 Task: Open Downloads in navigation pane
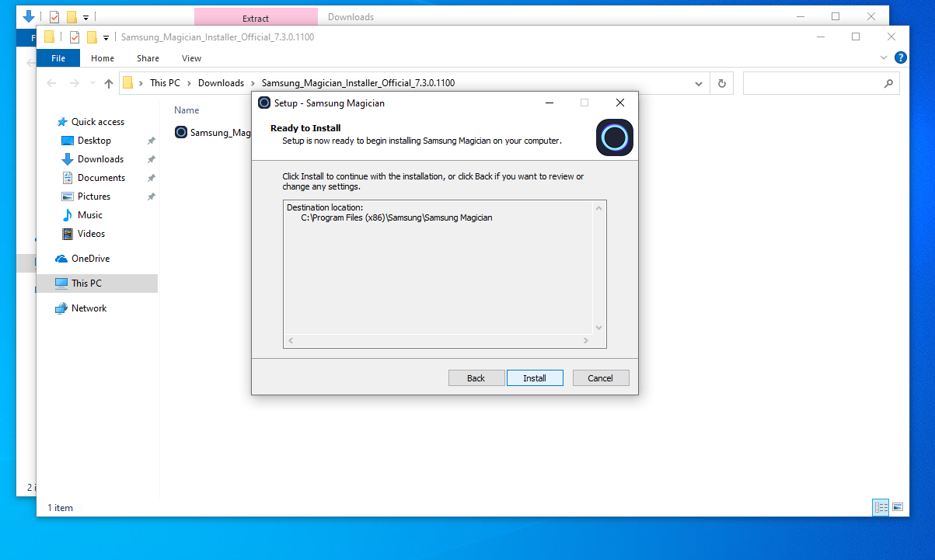100,159
